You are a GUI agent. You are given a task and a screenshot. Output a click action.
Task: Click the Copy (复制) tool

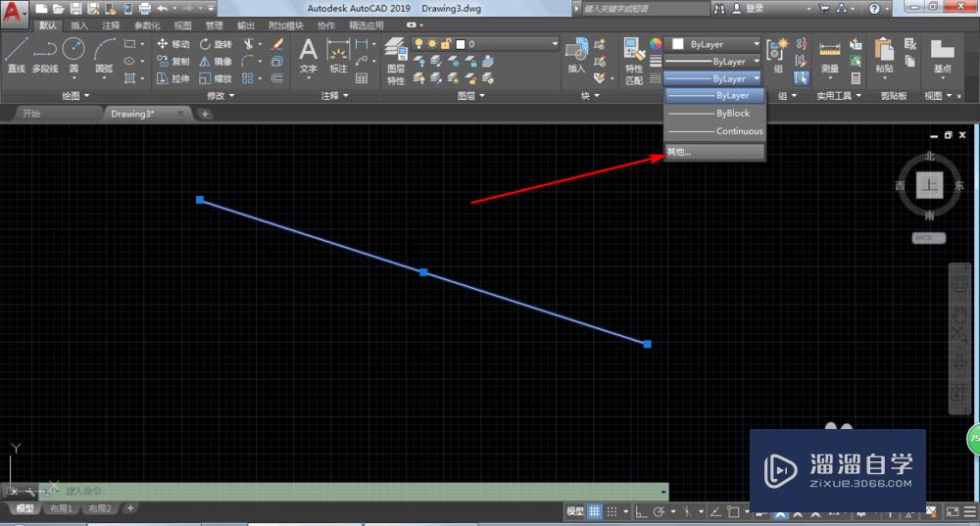coord(173,62)
